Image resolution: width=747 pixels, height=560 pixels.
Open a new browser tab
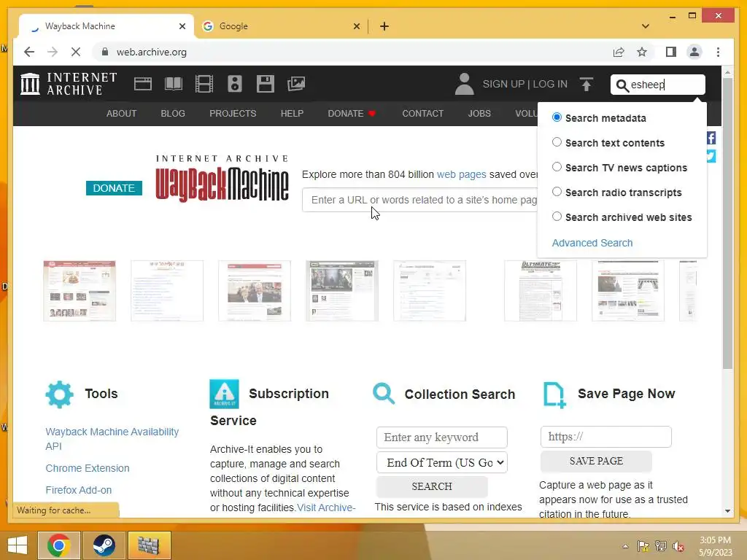[x=384, y=26]
